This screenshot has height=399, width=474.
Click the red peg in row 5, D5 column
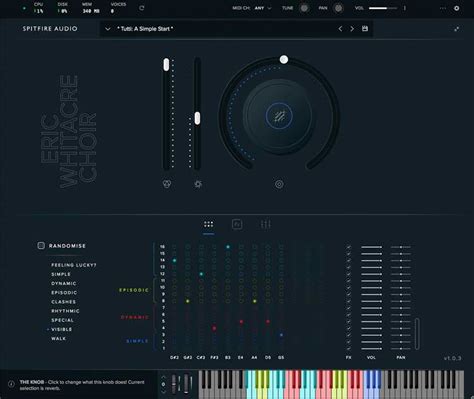tap(268, 322)
